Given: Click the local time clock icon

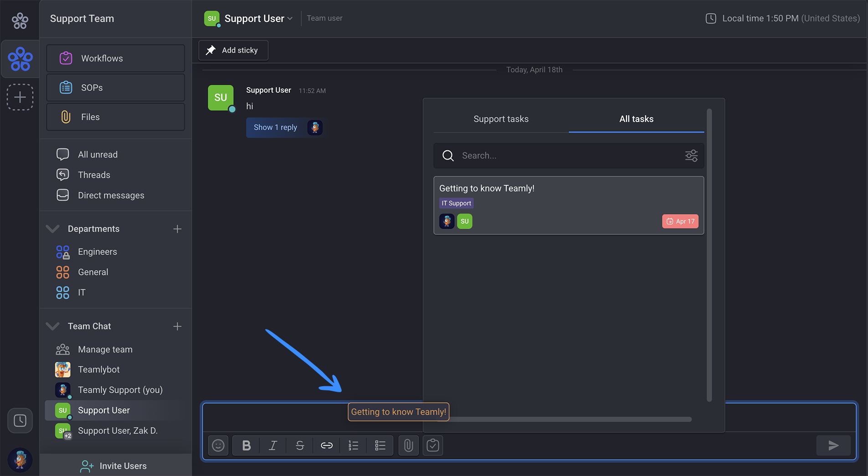Looking at the screenshot, I should point(711,18).
